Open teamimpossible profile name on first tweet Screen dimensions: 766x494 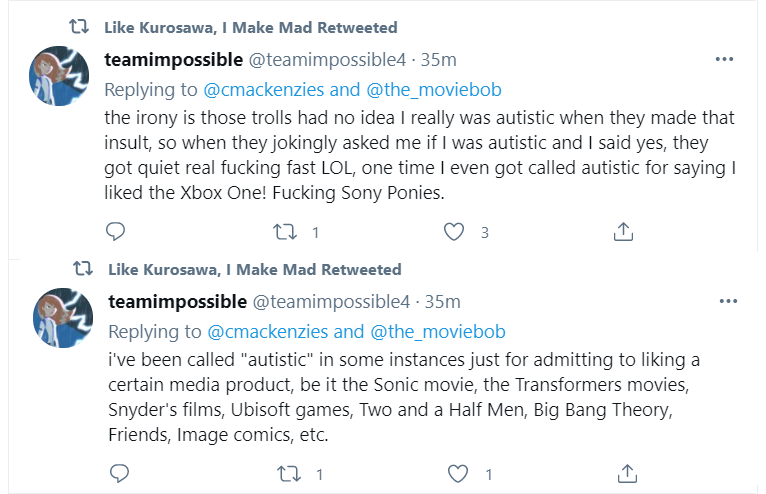point(175,59)
